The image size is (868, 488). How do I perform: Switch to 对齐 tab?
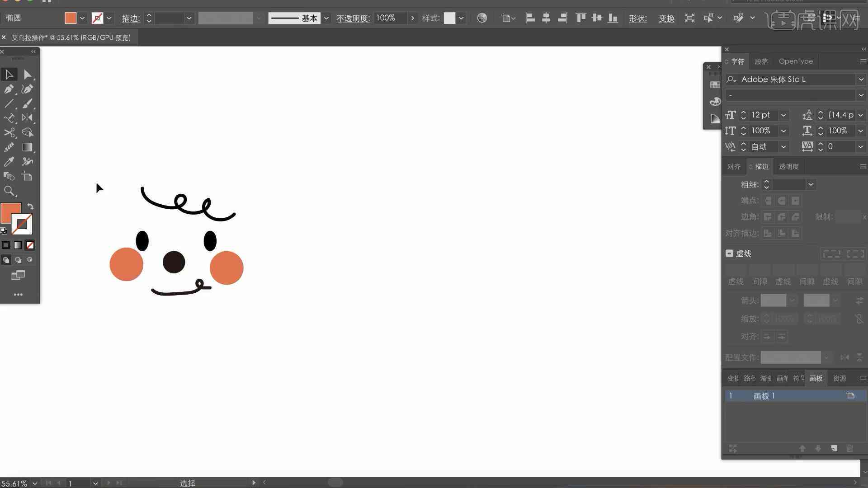pos(734,166)
